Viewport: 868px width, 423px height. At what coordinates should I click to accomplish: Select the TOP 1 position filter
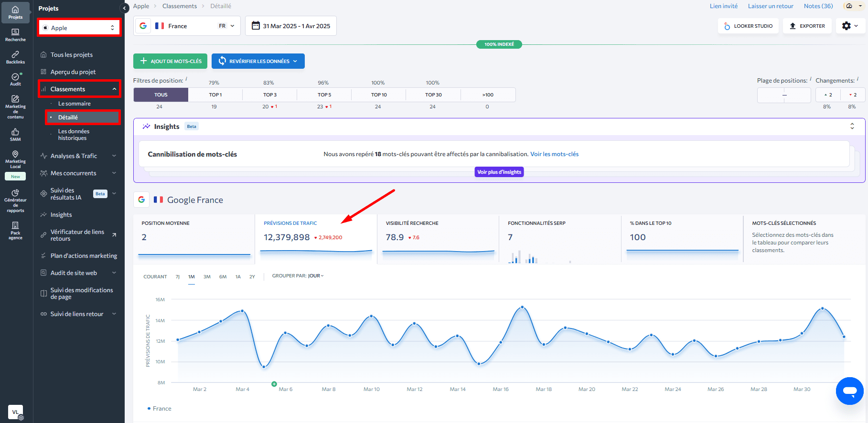pos(215,95)
